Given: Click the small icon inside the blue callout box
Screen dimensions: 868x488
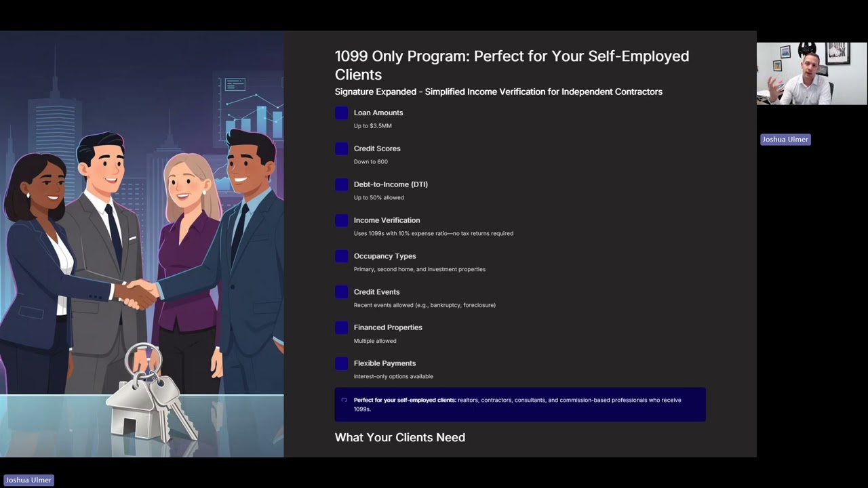Looking at the screenshot, I should click(344, 400).
